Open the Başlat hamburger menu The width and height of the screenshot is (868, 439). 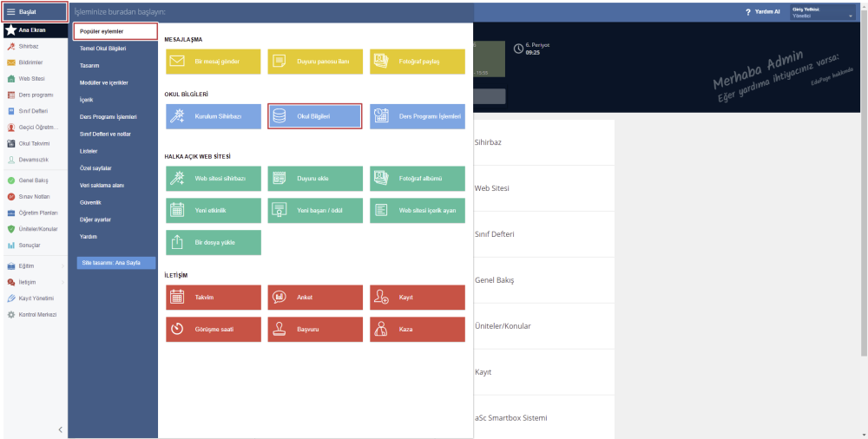pos(35,11)
